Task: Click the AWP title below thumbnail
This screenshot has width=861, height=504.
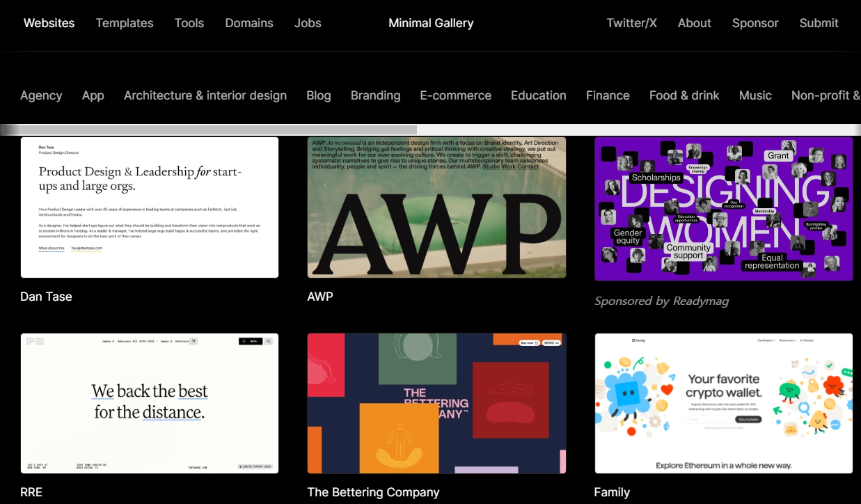Action: (x=320, y=297)
